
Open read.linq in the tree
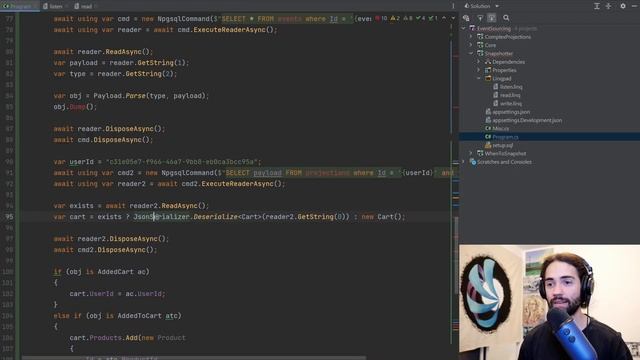click(510, 95)
